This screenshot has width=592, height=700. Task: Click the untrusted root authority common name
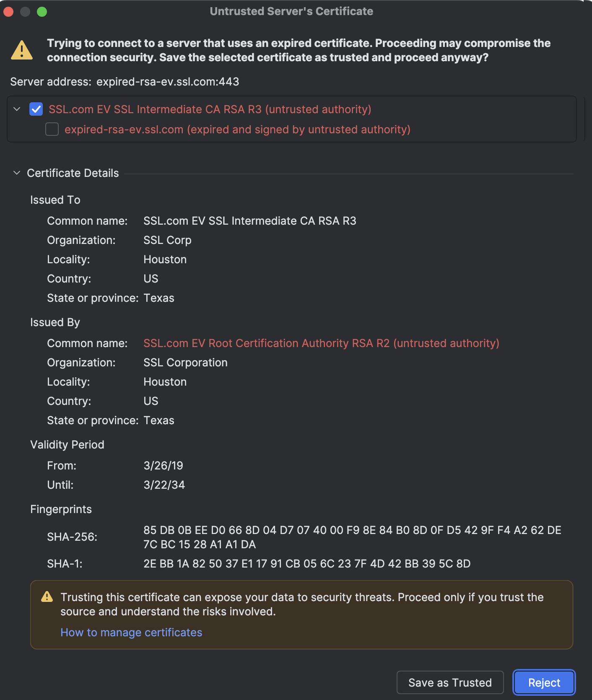click(x=321, y=343)
